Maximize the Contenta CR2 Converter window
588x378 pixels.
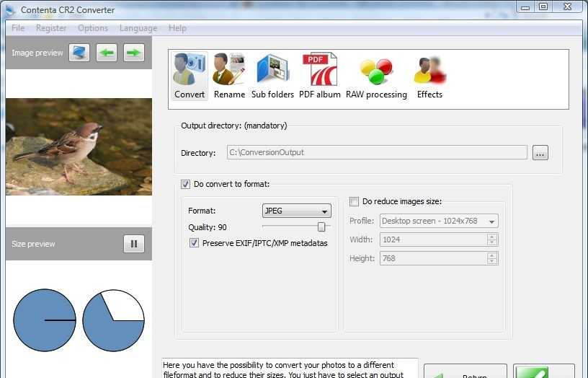click(x=543, y=6)
